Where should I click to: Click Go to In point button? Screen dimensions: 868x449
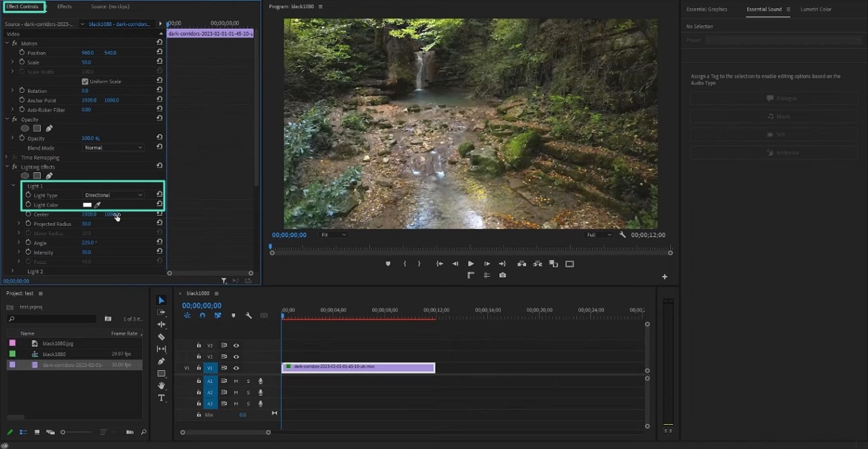coord(439,263)
